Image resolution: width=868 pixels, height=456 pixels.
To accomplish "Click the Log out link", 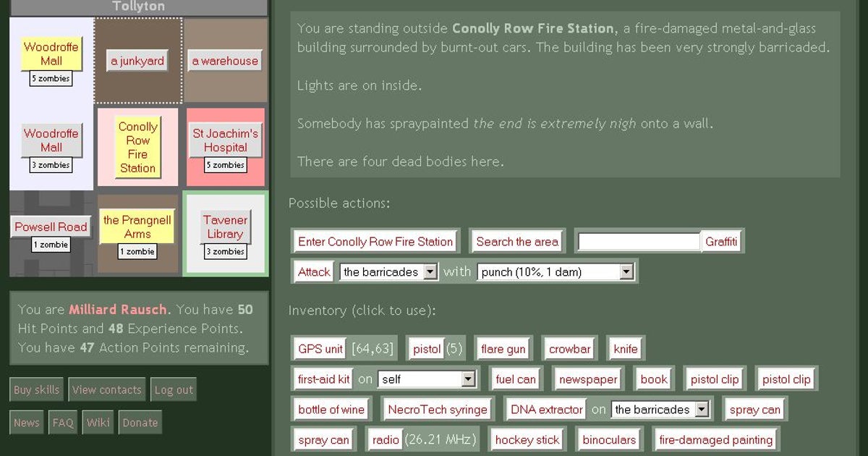I will point(174,390).
